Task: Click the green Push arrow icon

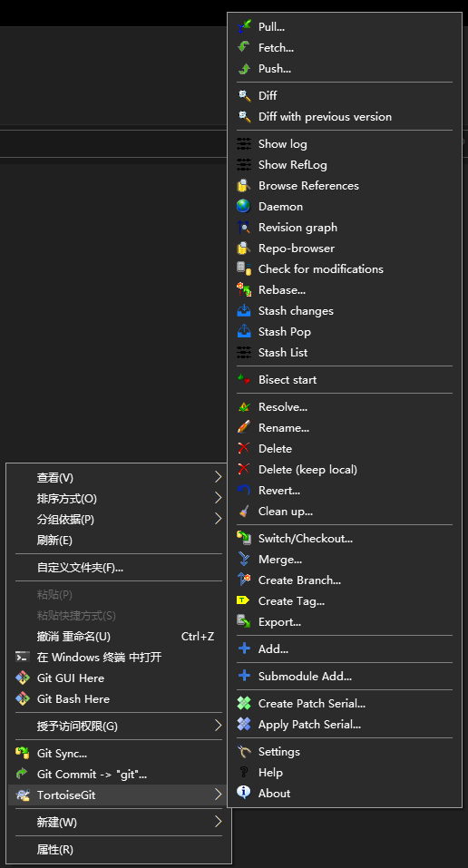Action: (x=244, y=69)
